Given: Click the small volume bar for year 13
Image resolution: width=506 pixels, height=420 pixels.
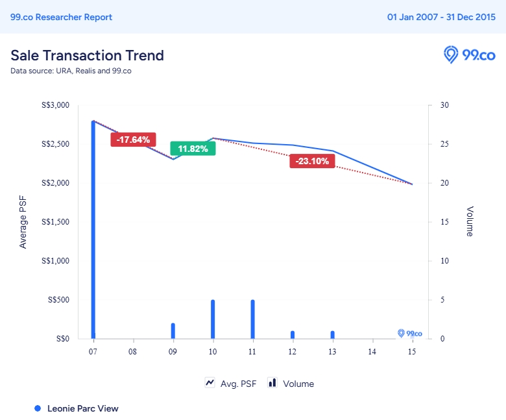Looking at the screenshot, I should pos(332,335).
